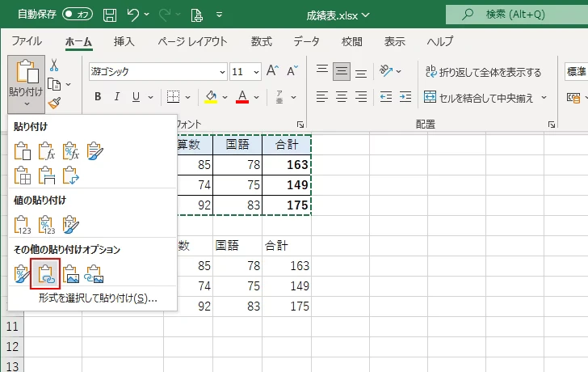Screen dimensions: 588x372
Task: Click the Paste Link icon in the paste menu
Action: tap(46, 273)
